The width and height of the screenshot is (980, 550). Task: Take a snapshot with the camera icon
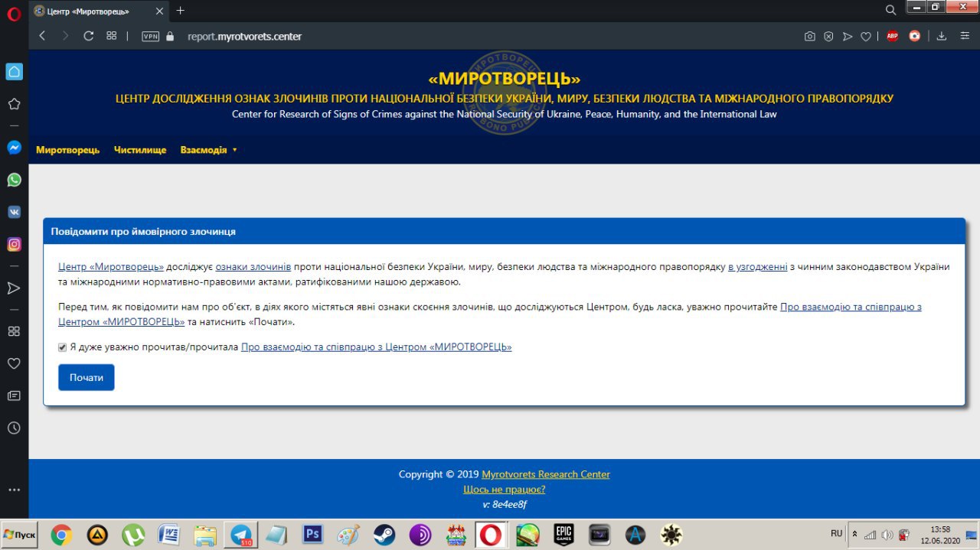(809, 36)
